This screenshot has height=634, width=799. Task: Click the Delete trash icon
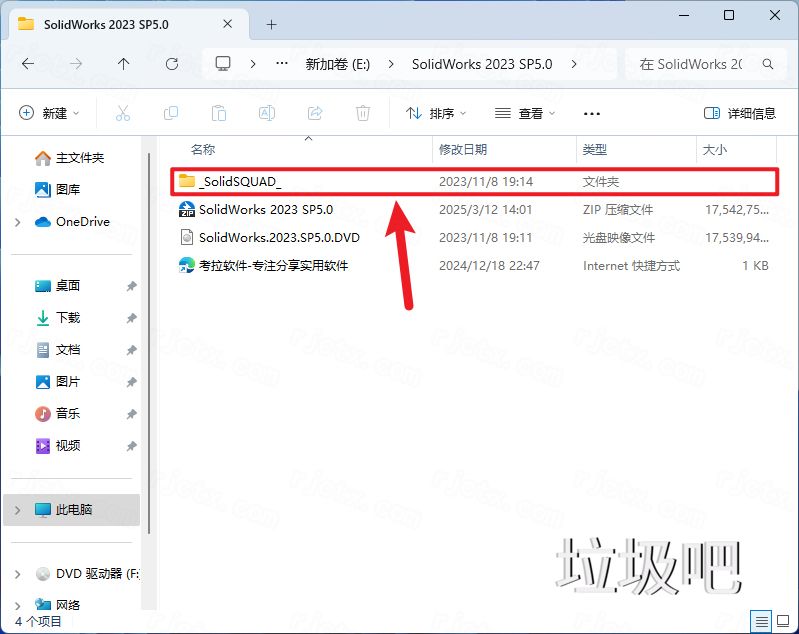tap(363, 113)
